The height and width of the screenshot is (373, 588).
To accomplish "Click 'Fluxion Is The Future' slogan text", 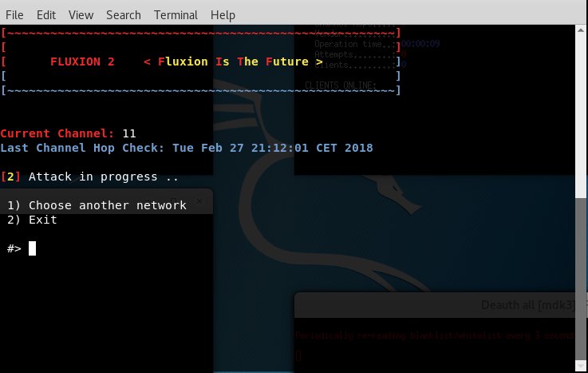I will [x=233, y=62].
